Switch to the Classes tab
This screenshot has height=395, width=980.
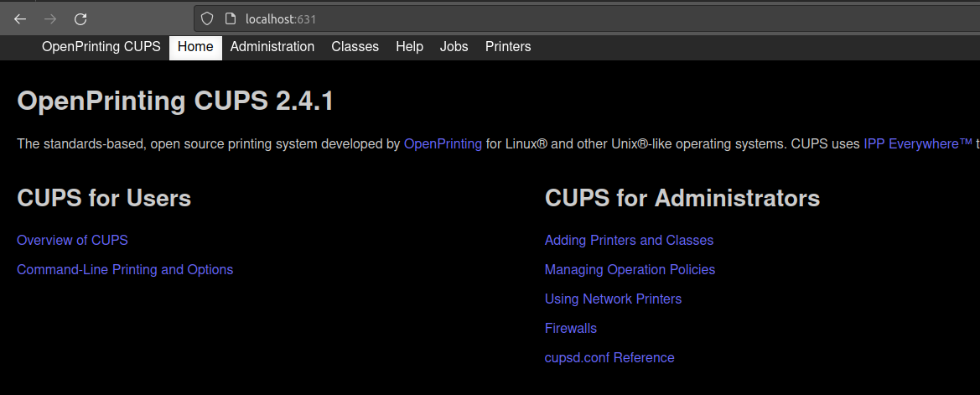355,47
